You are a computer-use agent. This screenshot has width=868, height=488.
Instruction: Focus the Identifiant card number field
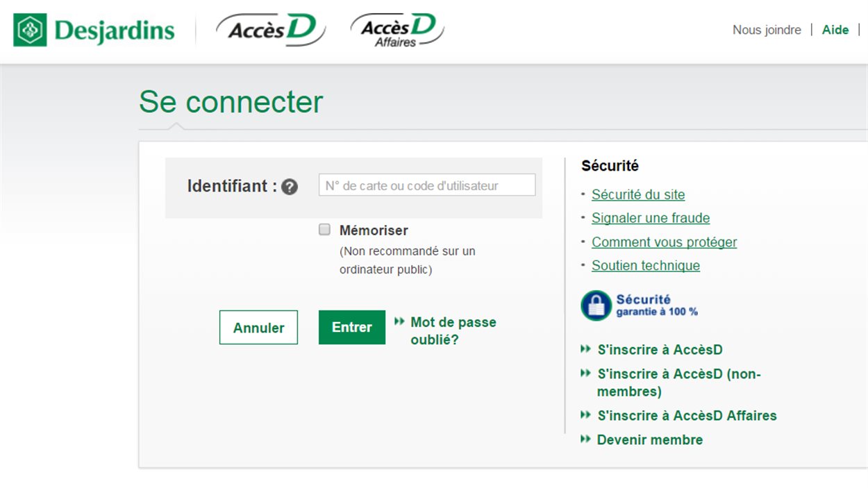(x=426, y=185)
